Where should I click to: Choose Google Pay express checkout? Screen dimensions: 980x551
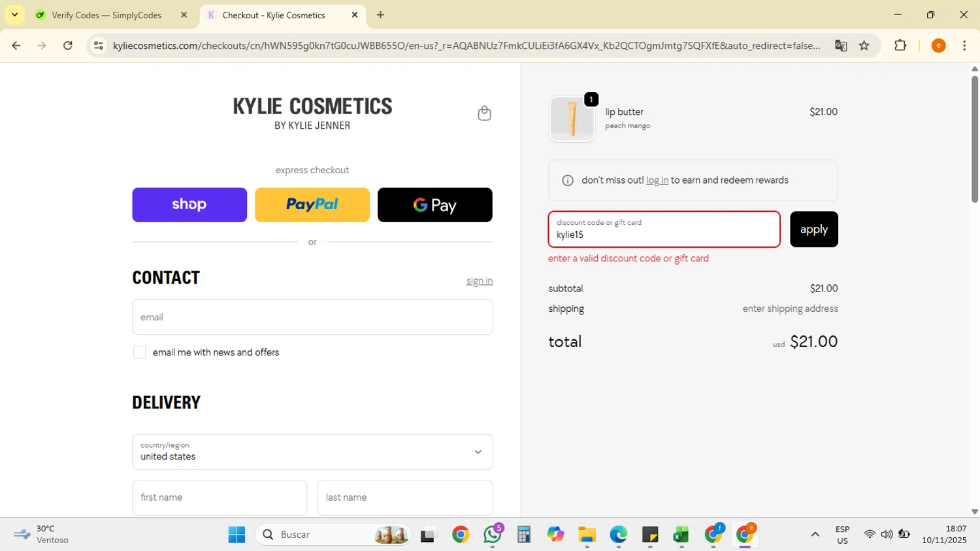tap(435, 205)
